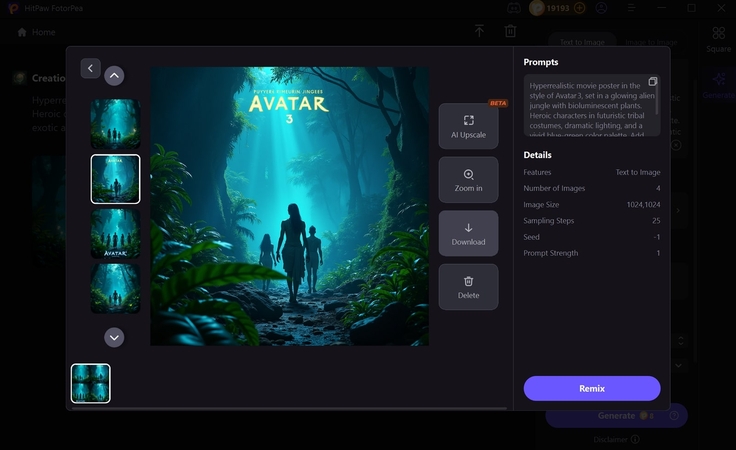
Task: Click the Seed label
Action: click(531, 237)
